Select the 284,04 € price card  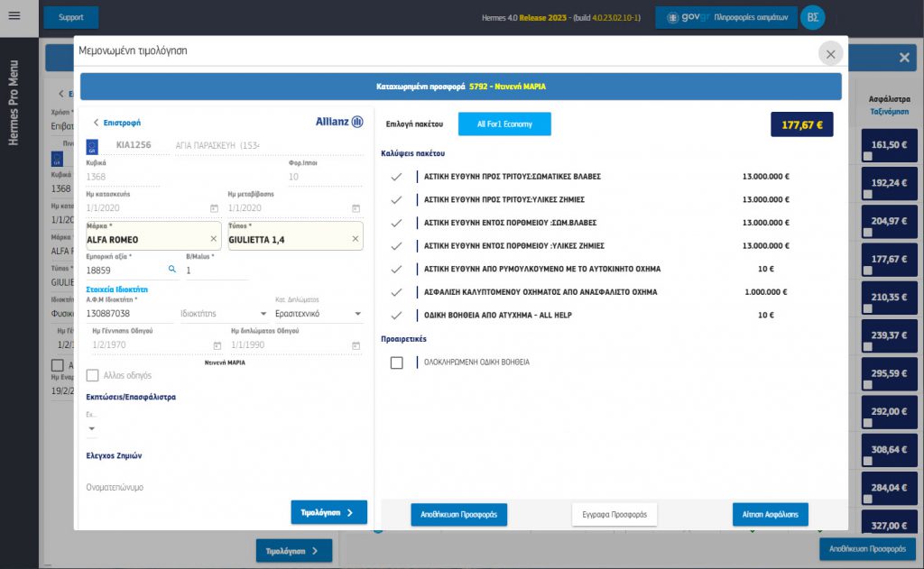pyautogui.click(x=889, y=488)
